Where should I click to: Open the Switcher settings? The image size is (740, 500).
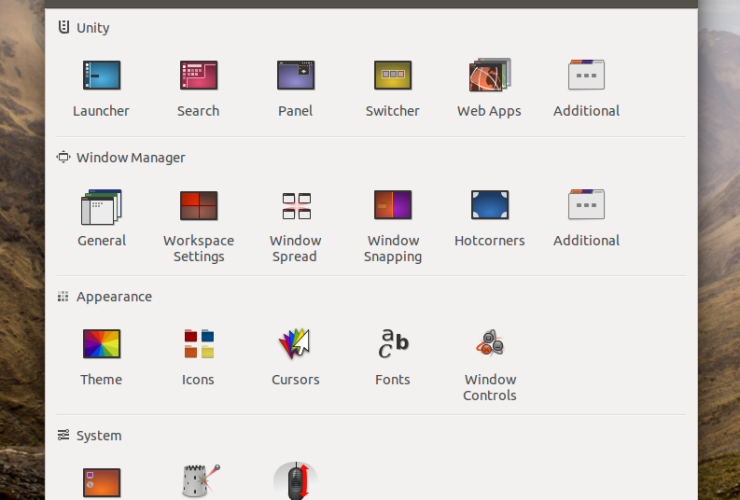tap(392, 76)
